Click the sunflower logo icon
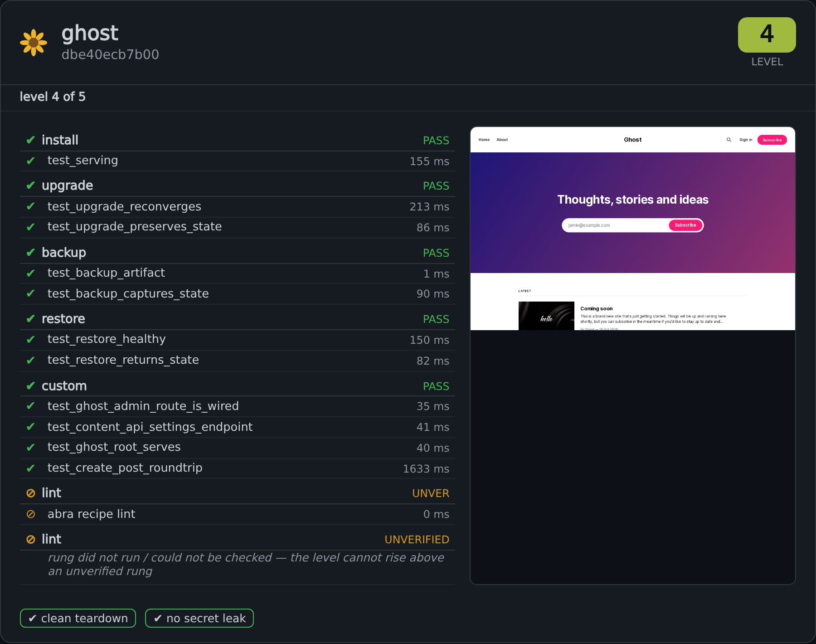Viewport: 816px width, 644px height. pos(34,43)
